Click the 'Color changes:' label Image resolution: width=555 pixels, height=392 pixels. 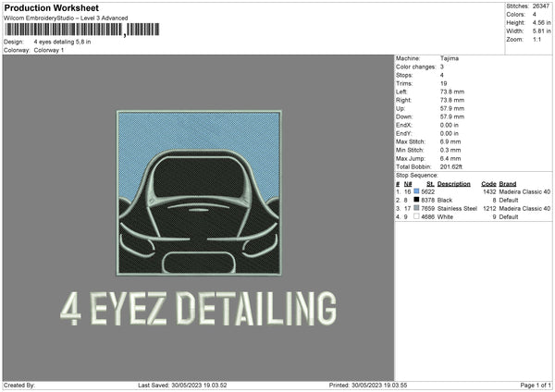tap(415, 67)
